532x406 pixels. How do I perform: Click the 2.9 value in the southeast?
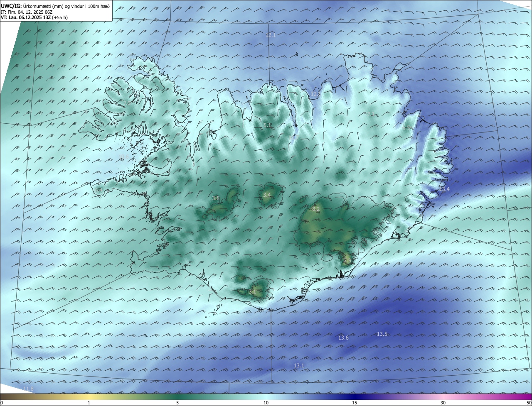coord(348,261)
